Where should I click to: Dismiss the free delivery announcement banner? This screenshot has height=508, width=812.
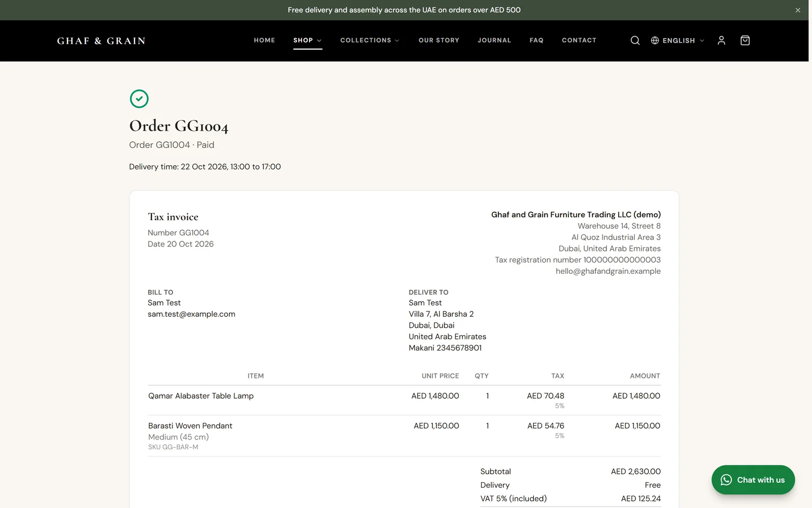click(798, 10)
